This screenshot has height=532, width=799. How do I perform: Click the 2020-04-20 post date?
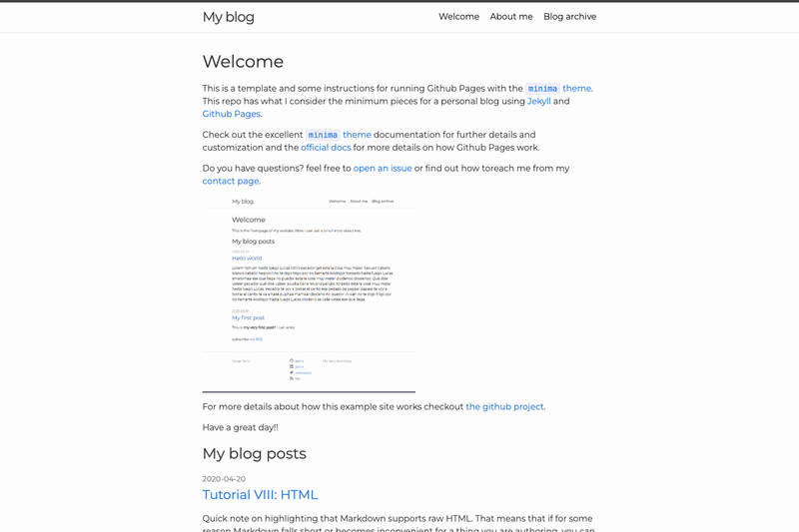point(224,479)
